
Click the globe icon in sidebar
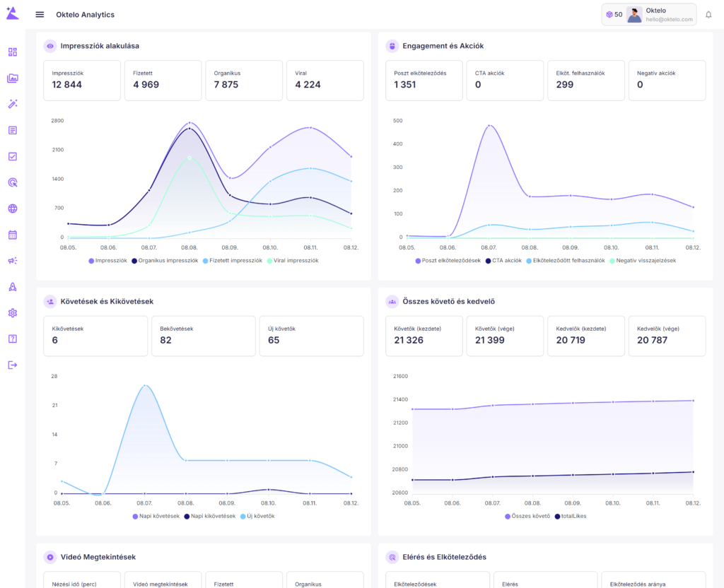[x=12, y=208]
